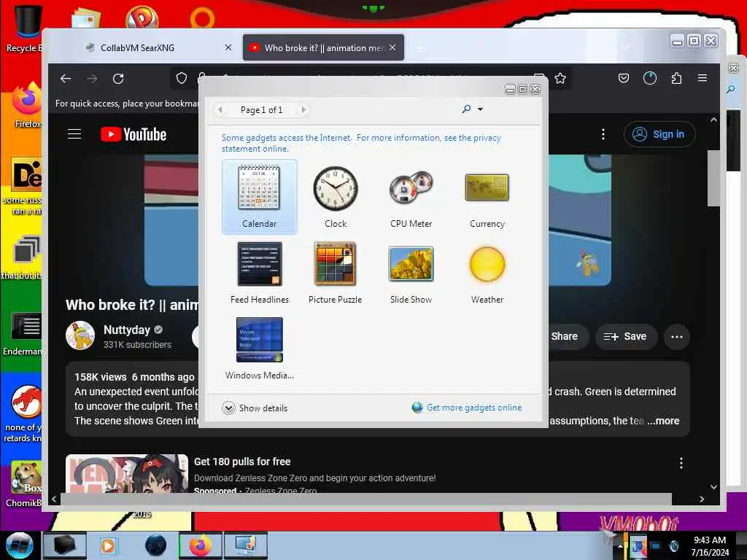Select the Slide Show gadget
Viewport: 747px width, 560px height.
coord(411,273)
